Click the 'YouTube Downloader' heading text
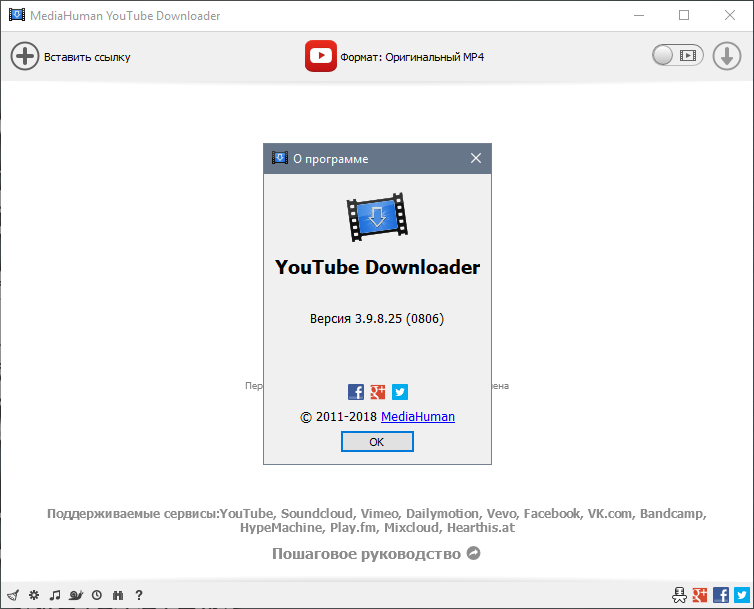754x609 pixels. point(377,267)
